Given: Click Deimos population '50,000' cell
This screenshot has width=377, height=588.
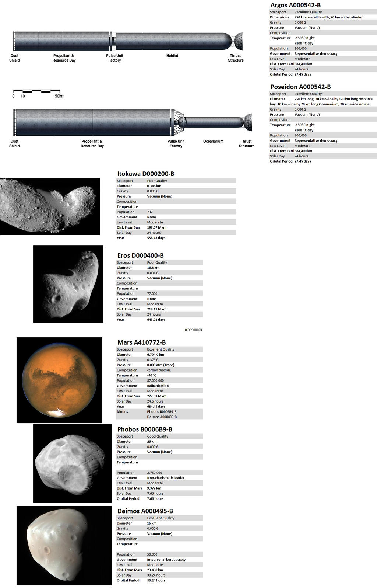Looking at the screenshot, I should (x=152, y=554).
